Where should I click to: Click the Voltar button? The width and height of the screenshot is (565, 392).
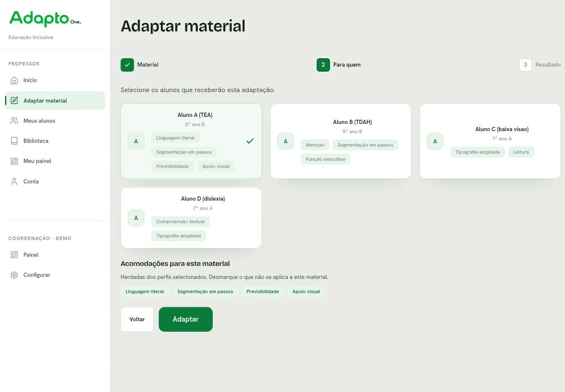point(137,320)
